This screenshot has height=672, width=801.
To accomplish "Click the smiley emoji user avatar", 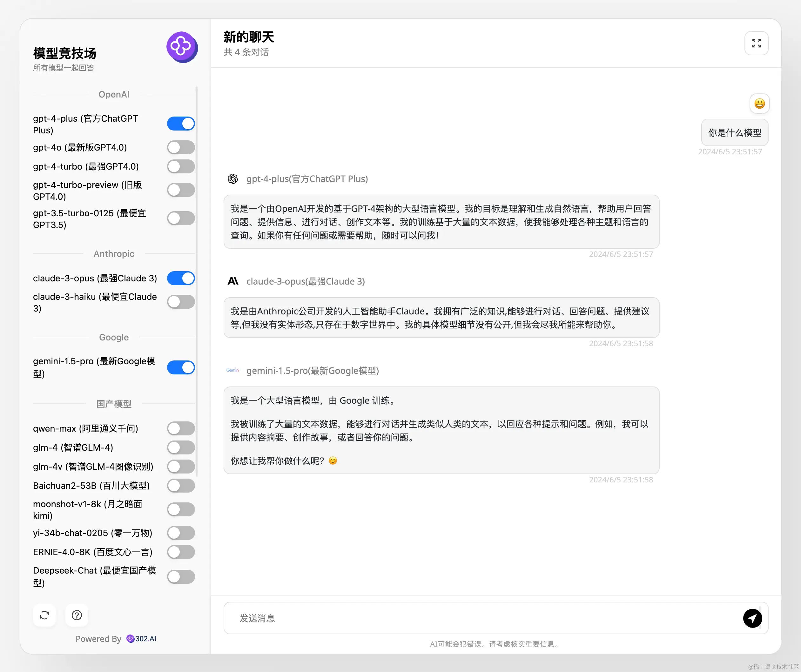I will [x=759, y=103].
